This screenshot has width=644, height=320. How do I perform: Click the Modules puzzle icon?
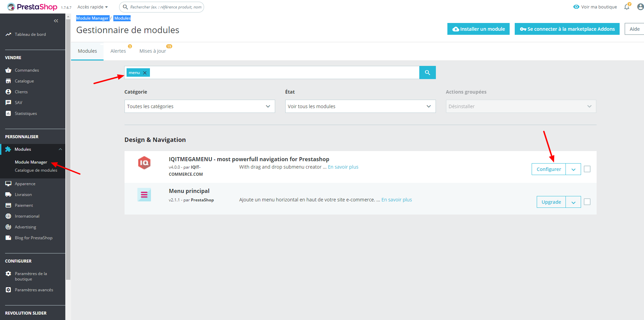[8, 149]
